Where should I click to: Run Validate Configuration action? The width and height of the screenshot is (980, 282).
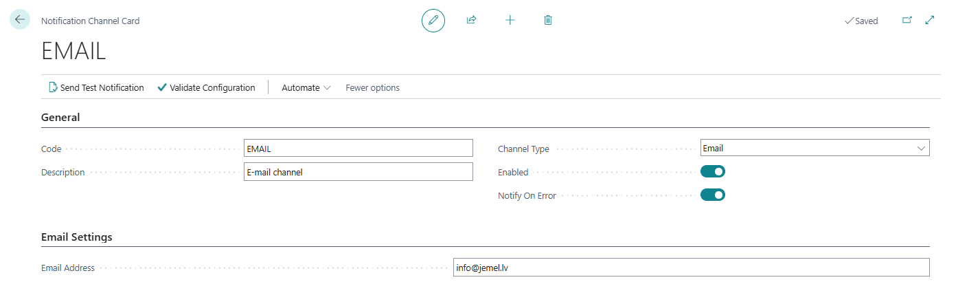pyautogui.click(x=206, y=87)
